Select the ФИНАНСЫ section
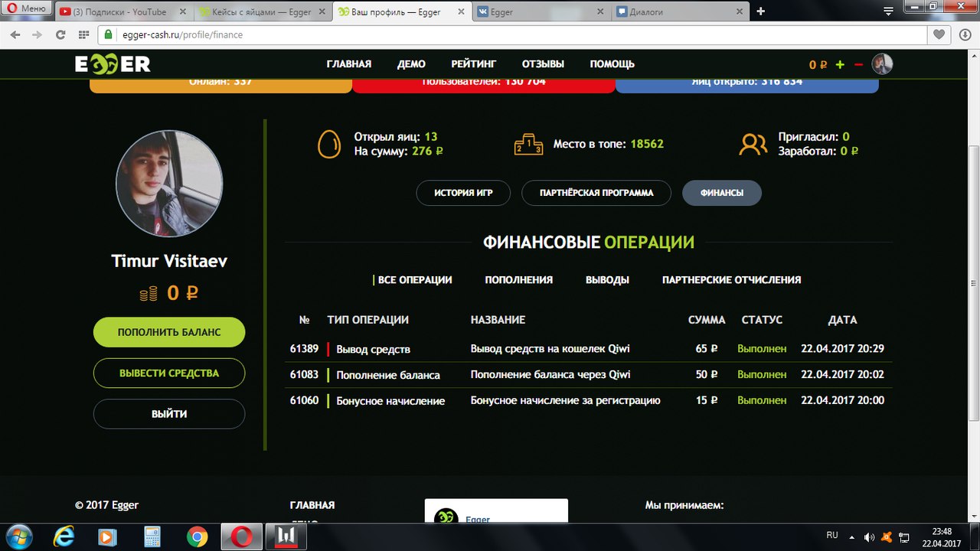The height and width of the screenshot is (551, 980). 721,193
